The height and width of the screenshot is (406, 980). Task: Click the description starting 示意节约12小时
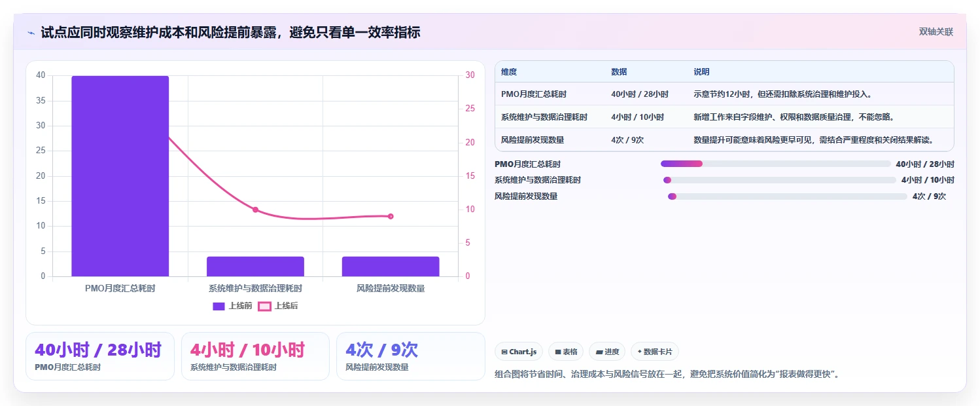782,94
